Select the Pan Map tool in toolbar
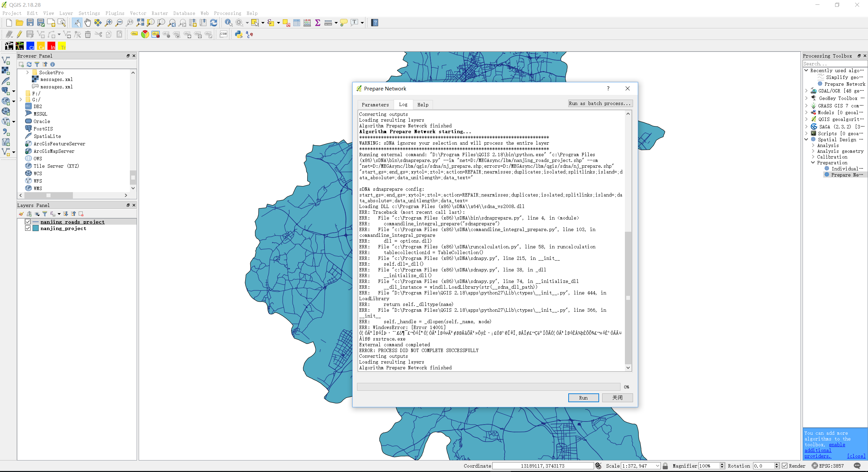This screenshot has width=868, height=472. (x=89, y=23)
